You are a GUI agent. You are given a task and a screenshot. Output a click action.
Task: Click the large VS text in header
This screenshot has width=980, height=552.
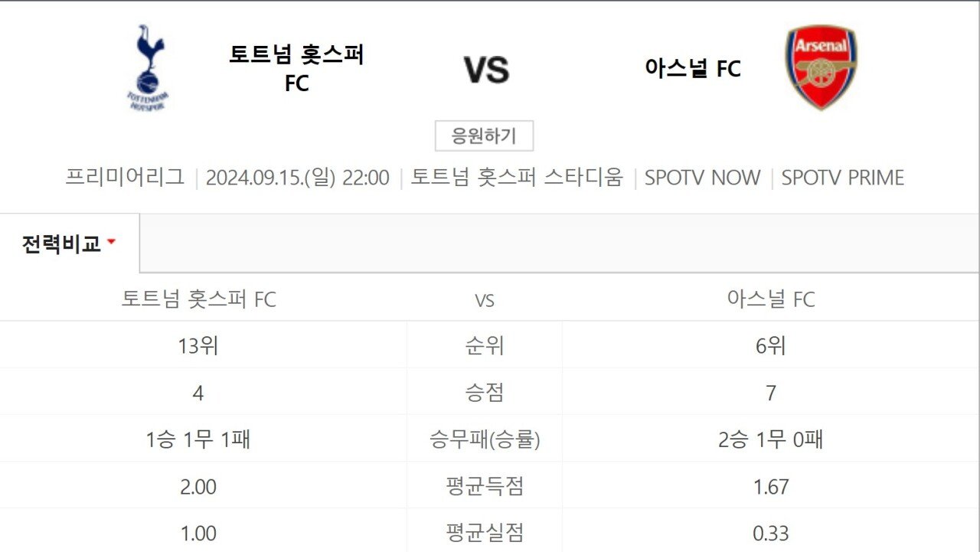click(x=486, y=70)
